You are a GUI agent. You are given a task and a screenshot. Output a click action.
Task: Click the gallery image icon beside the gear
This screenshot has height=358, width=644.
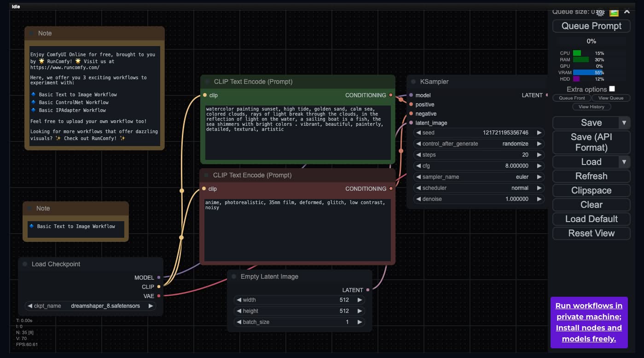tap(614, 13)
